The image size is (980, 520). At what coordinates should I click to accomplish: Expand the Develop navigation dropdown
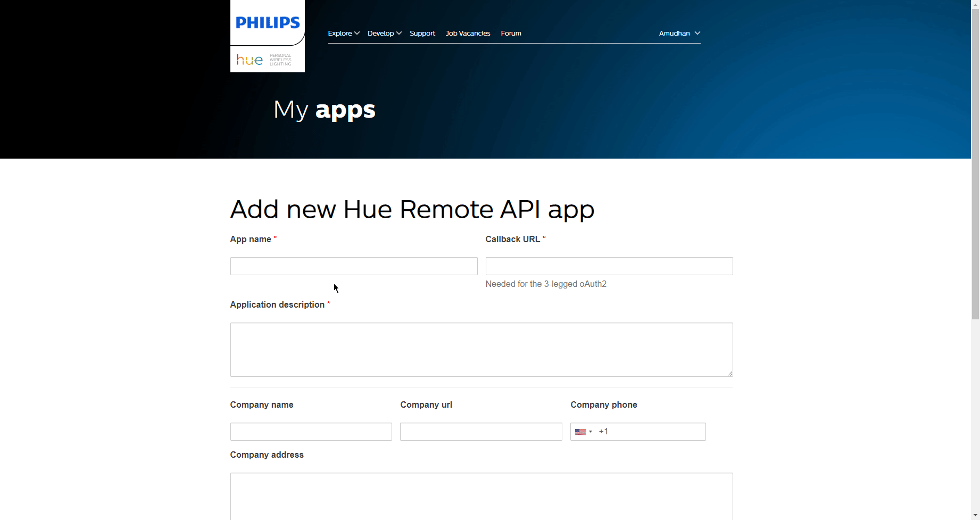point(384,33)
